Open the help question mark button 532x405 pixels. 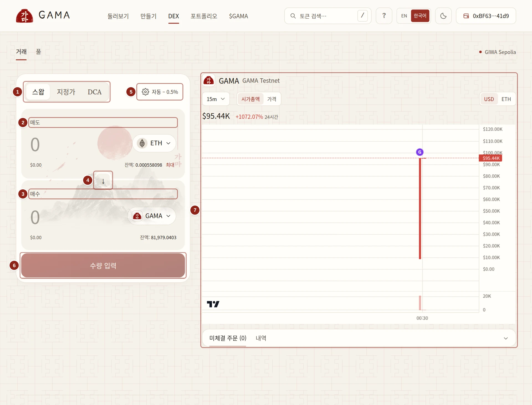[384, 16]
